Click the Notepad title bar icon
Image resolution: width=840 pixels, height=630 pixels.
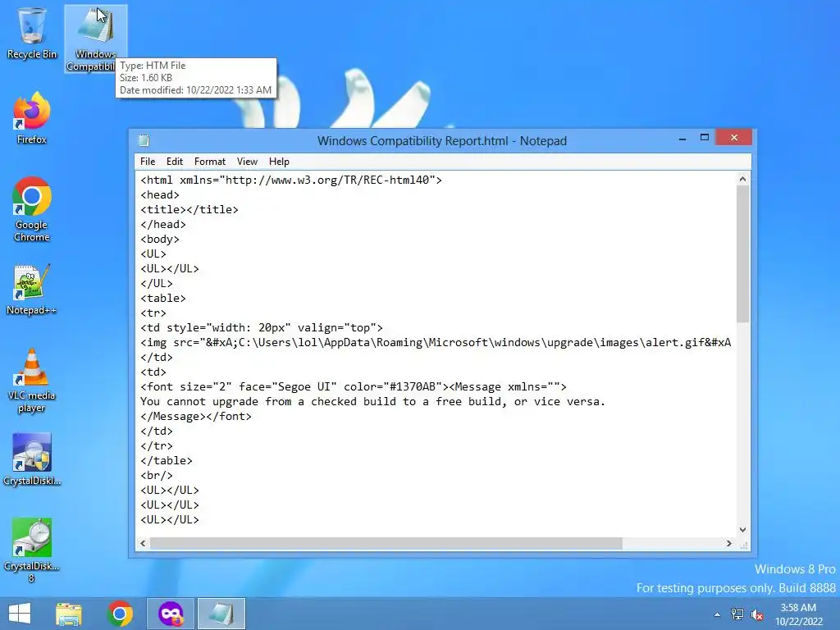coord(144,140)
